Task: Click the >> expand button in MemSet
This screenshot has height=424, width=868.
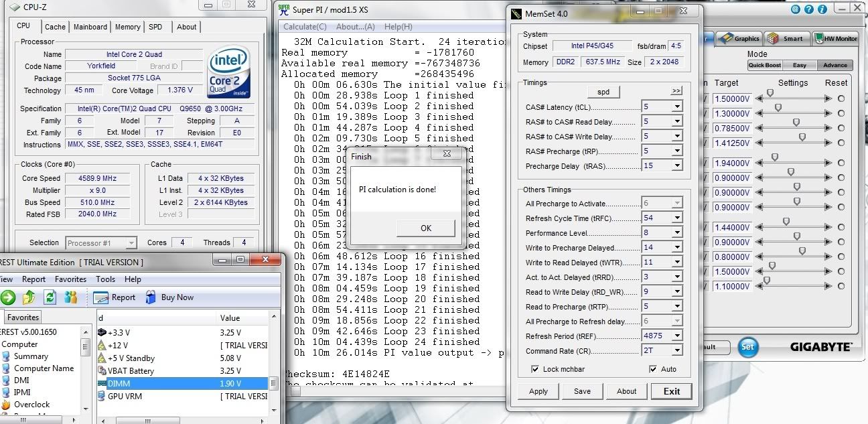Action: point(676,91)
